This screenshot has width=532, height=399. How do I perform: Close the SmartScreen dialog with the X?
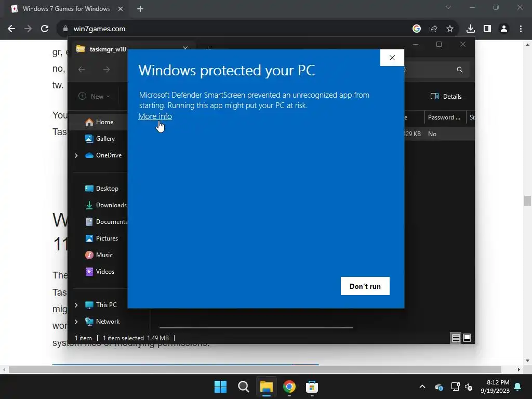[392, 58]
